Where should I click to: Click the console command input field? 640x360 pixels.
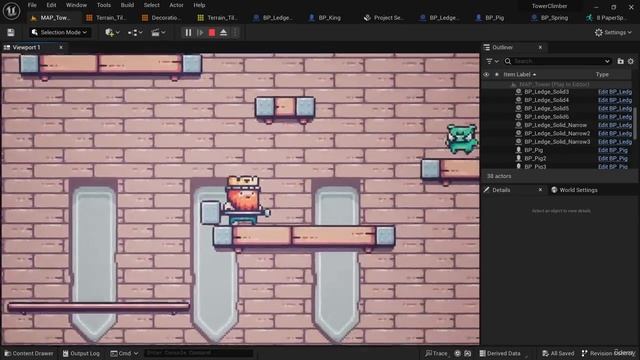click(x=199, y=353)
